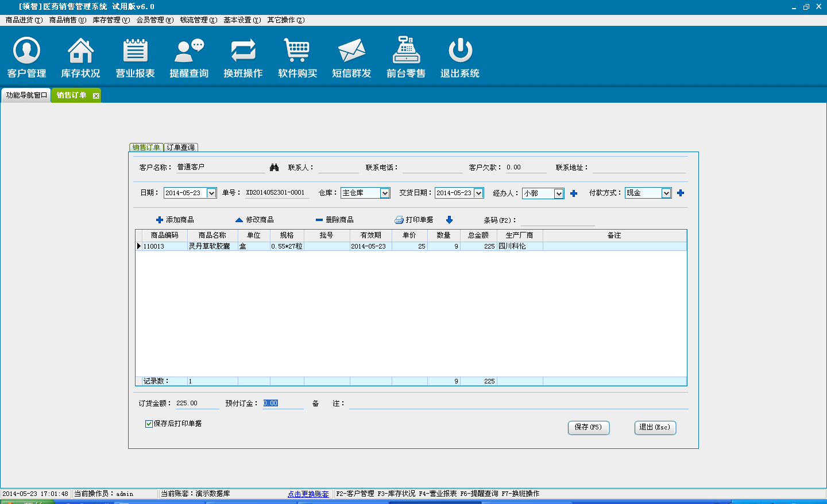Viewport: 827px width, 504px height.
Task: Open 营业报表 business report icon
Action: [135, 52]
